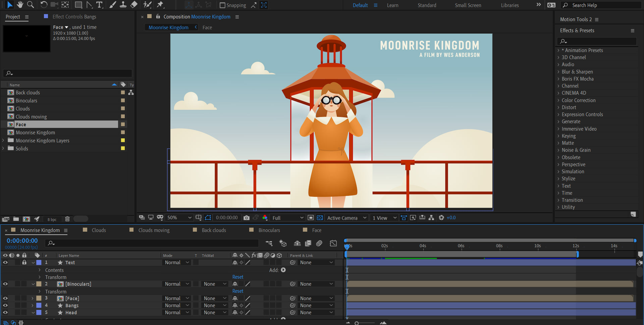The width and height of the screenshot is (644, 325).
Task: Select the Clone Stamp tool
Action: pos(123,5)
